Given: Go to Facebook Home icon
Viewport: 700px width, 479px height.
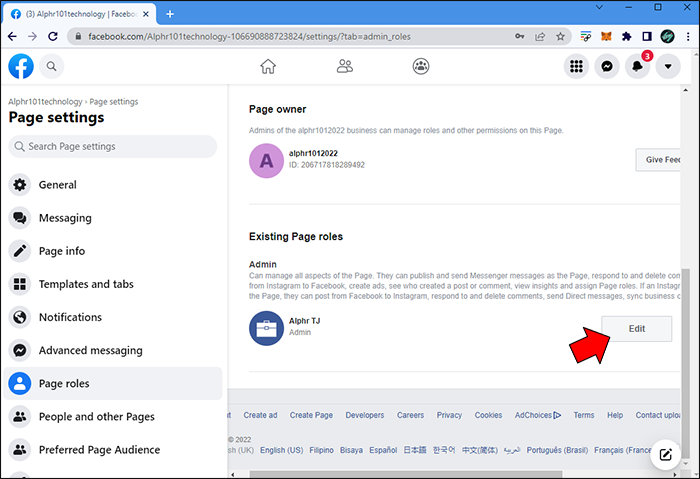Looking at the screenshot, I should (268, 67).
